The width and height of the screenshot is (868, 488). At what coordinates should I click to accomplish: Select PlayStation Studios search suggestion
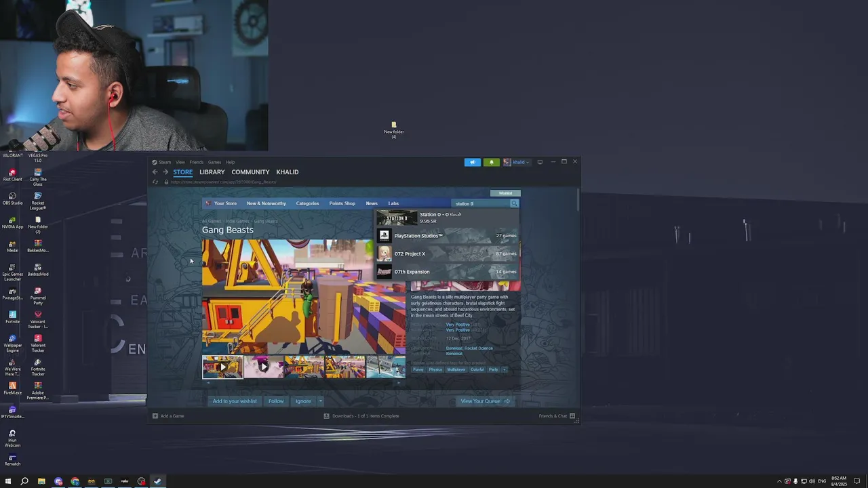pos(448,236)
